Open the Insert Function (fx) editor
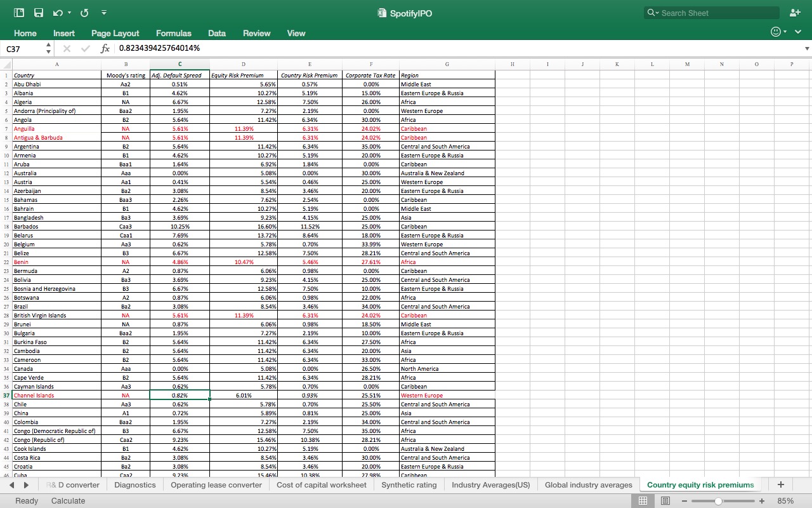The image size is (812, 508). click(105, 48)
